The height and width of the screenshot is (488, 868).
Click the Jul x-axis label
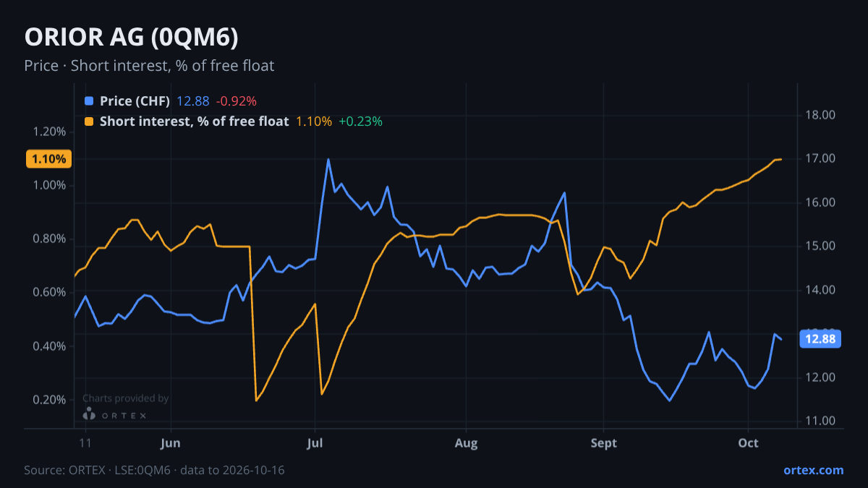coord(315,443)
